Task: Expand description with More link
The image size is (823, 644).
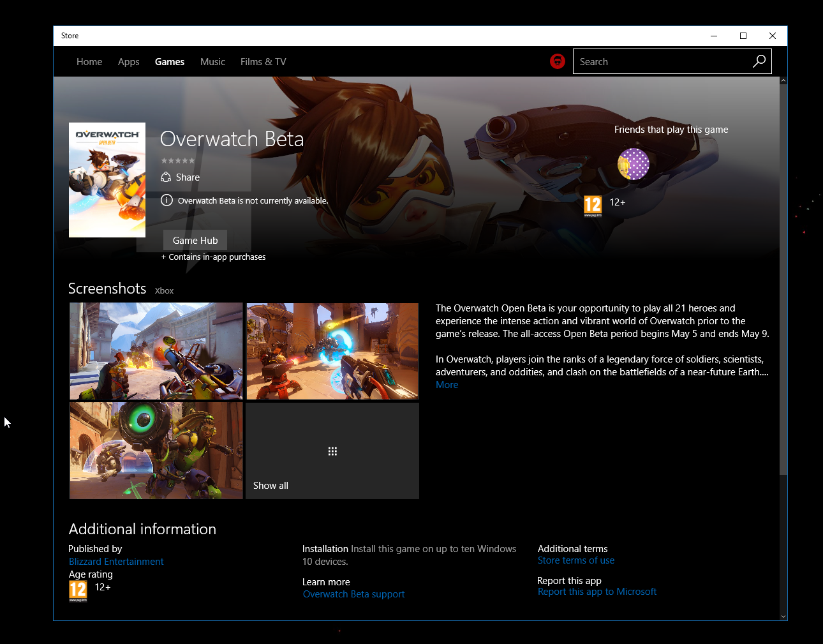Action: click(447, 385)
